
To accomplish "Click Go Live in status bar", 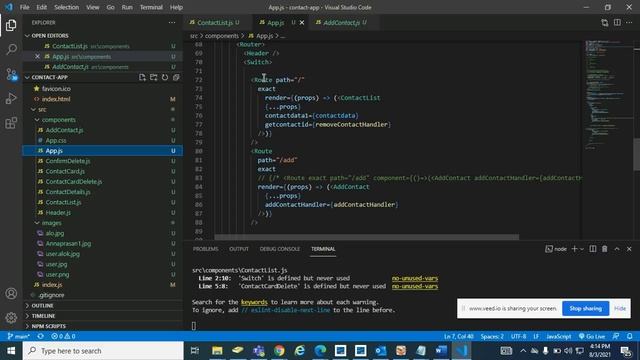I will (592, 336).
